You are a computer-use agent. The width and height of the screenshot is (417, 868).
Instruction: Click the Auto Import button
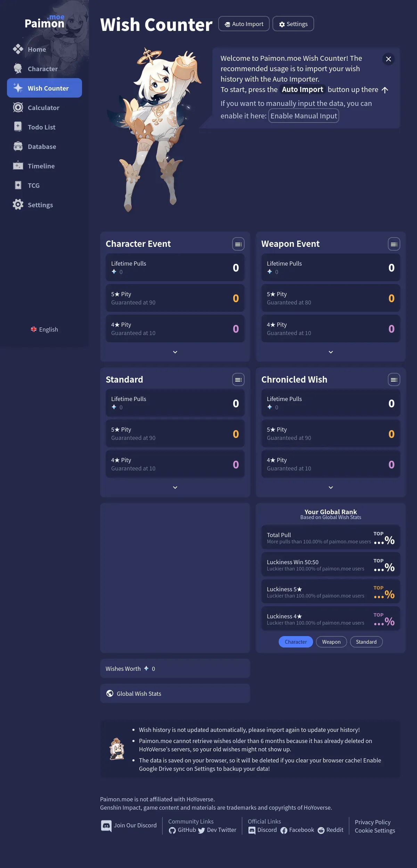(x=244, y=24)
